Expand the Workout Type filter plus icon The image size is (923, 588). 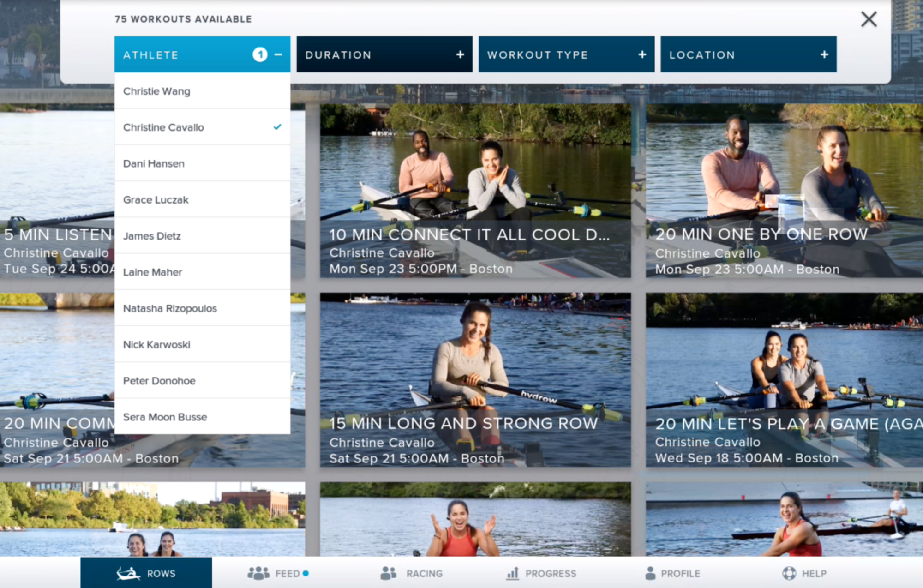point(642,54)
